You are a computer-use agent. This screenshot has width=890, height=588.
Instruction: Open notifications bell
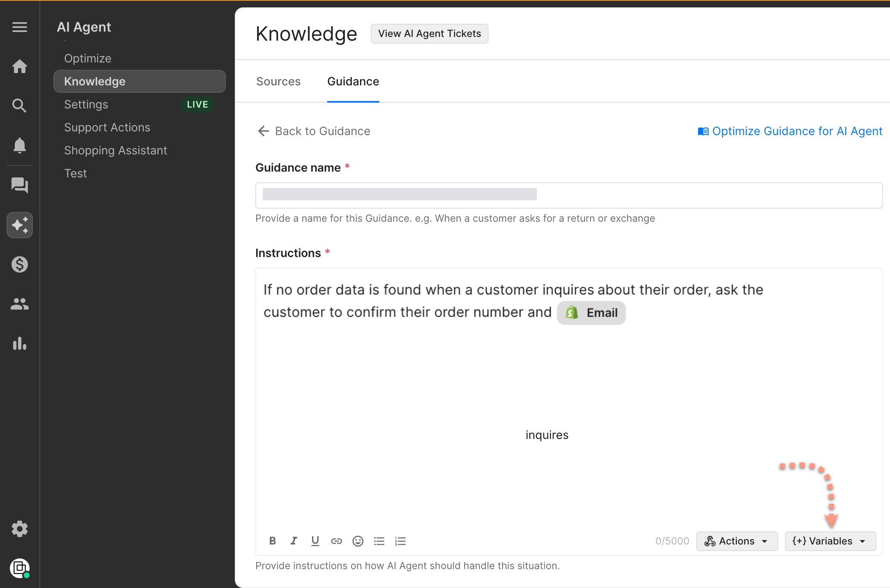(x=19, y=145)
